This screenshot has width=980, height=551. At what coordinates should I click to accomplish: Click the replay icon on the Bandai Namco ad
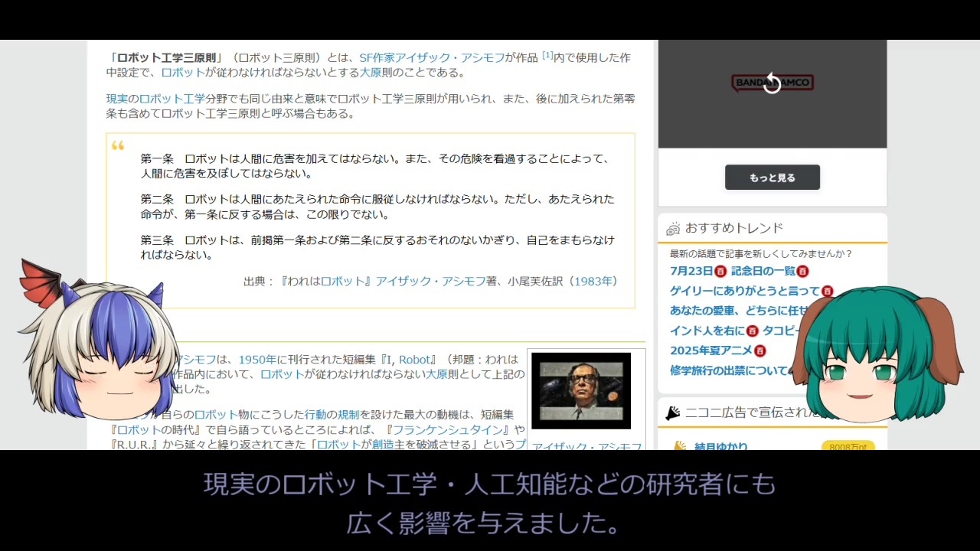(x=772, y=83)
